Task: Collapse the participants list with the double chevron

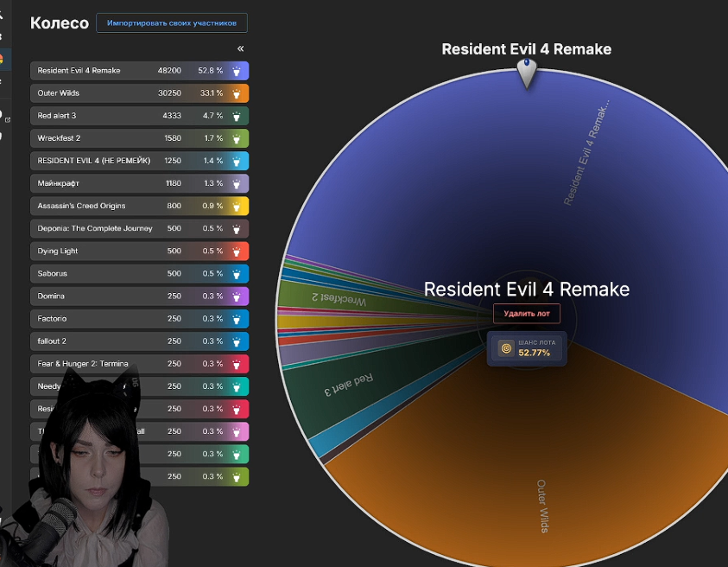Action: pyautogui.click(x=240, y=48)
